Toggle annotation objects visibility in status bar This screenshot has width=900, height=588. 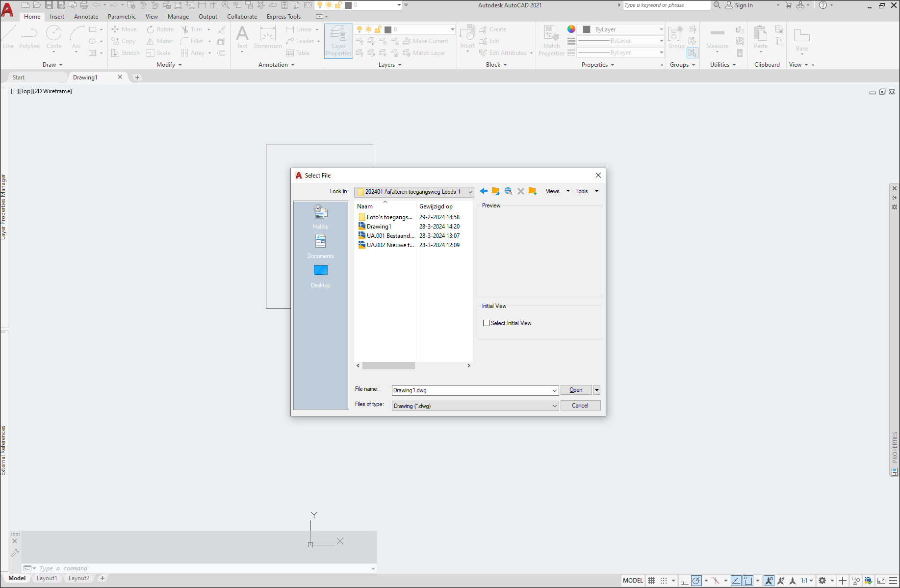pyautogui.click(x=769, y=581)
